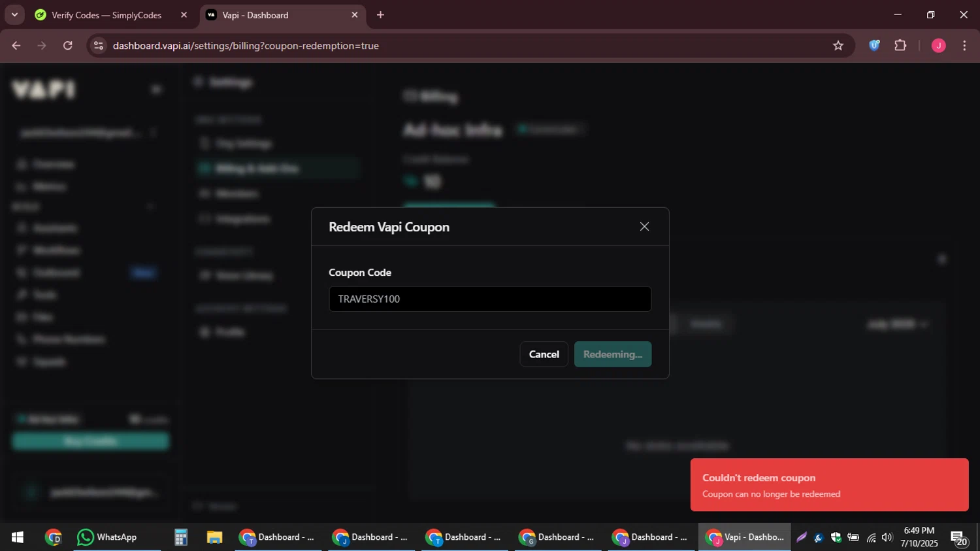Bookmark this page with the star icon
Image resolution: width=980 pixels, height=551 pixels.
pyautogui.click(x=838, y=46)
